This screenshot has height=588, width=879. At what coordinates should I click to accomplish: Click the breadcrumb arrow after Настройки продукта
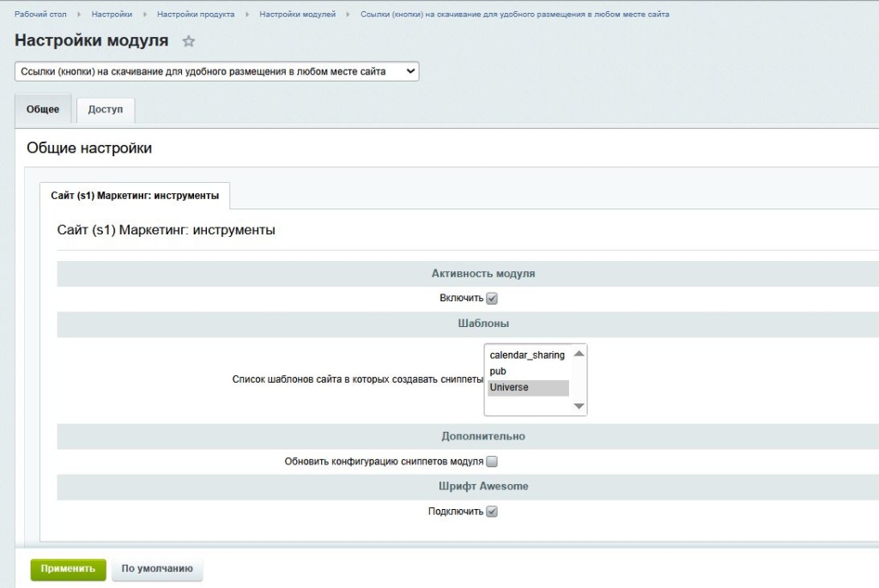coord(246,15)
